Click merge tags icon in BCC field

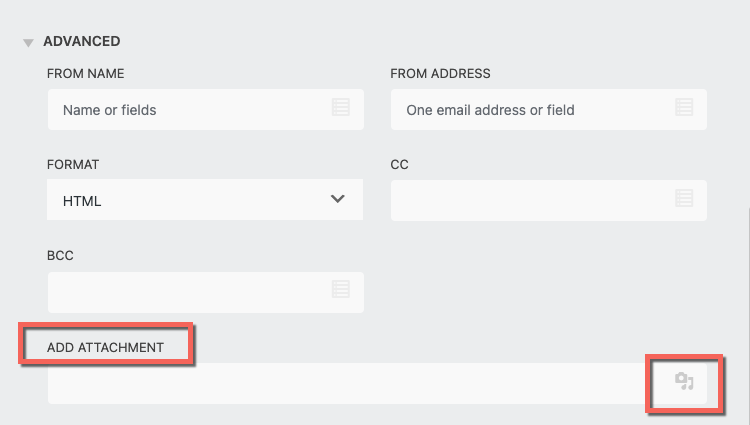[340, 290]
